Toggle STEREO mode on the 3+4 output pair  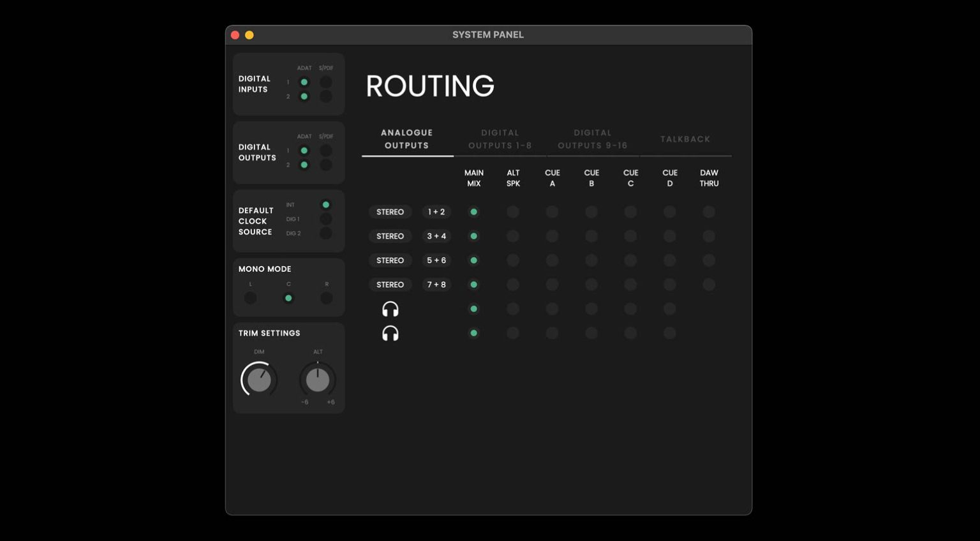390,236
